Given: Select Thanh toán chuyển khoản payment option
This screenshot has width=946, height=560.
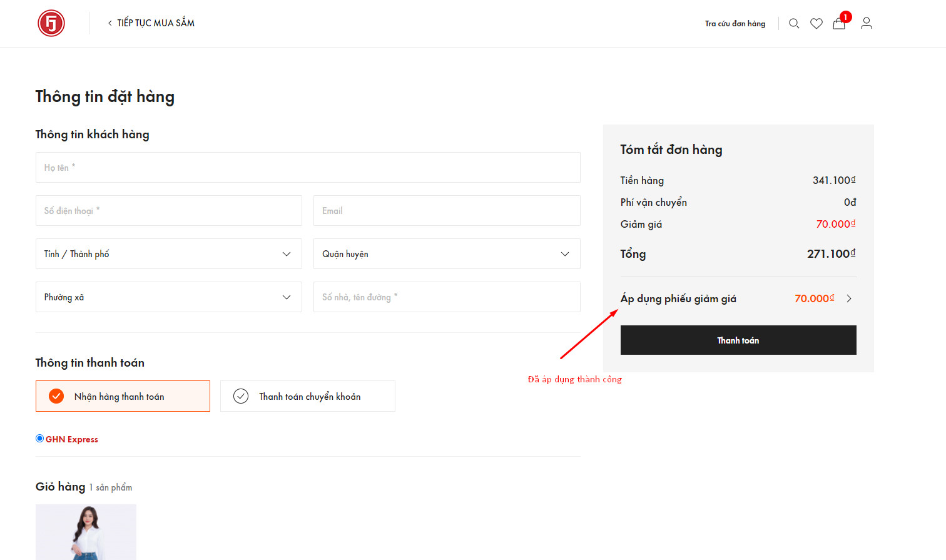Looking at the screenshot, I should [308, 396].
